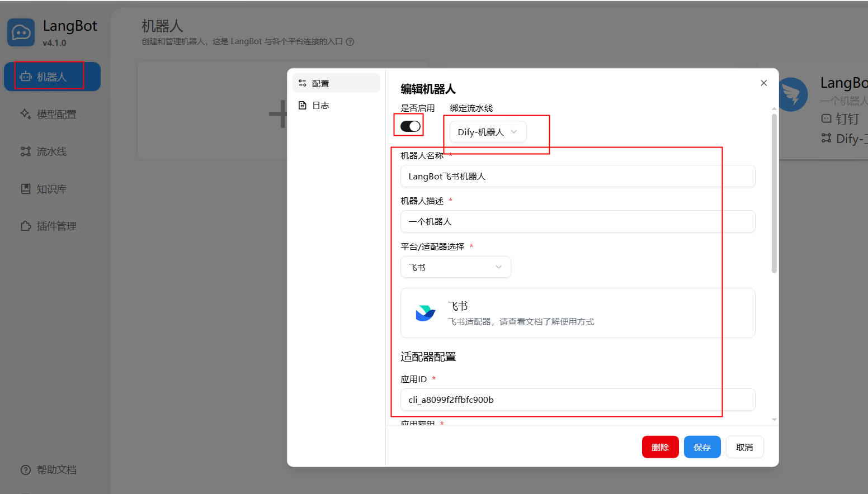Click the 飞书 logo in the adapter card
Viewport: 868px width, 494px height.
tap(425, 313)
